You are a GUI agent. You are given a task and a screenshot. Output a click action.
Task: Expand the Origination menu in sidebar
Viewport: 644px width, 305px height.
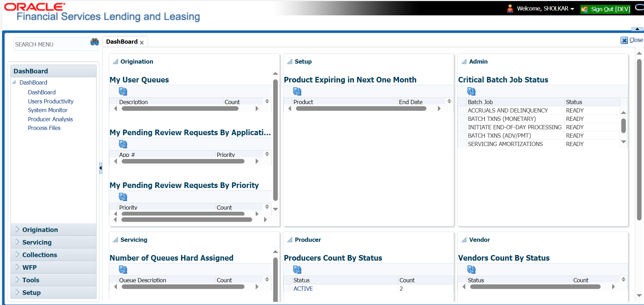click(17, 230)
